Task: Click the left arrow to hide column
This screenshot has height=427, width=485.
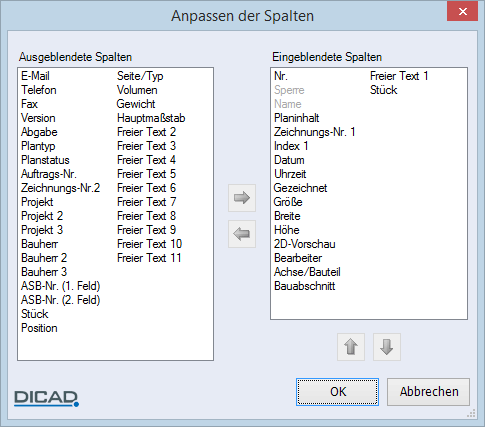Action: click(242, 234)
